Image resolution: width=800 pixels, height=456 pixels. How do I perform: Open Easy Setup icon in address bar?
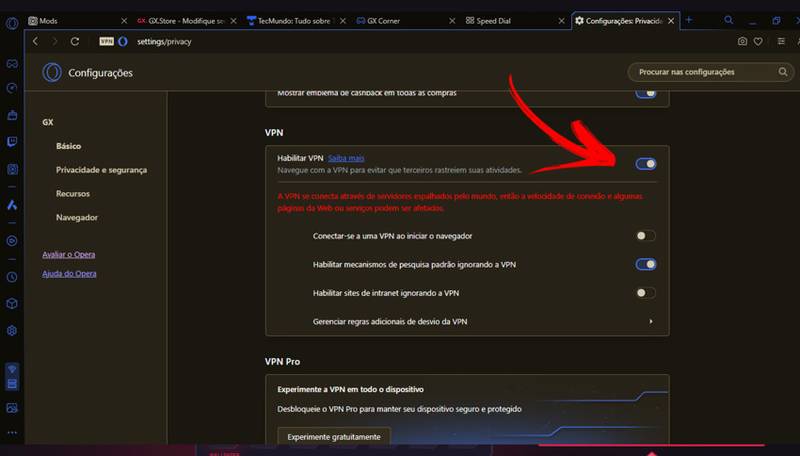coord(781,41)
